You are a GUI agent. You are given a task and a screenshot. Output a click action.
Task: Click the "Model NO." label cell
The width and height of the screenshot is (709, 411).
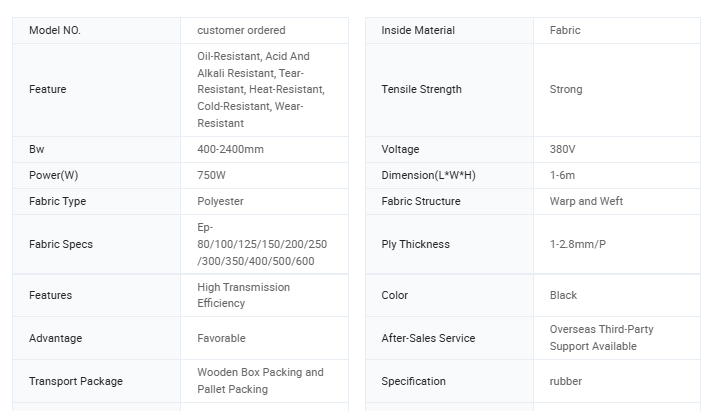(x=55, y=30)
